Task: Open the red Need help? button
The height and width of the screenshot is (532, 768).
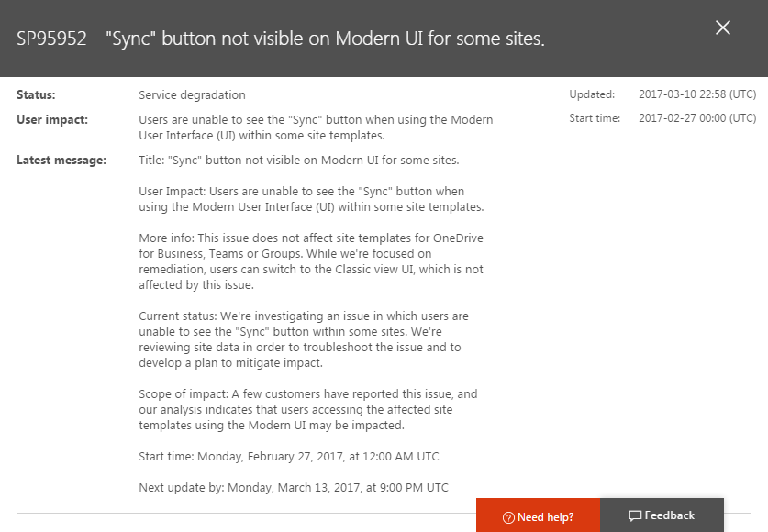Action: [538, 516]
